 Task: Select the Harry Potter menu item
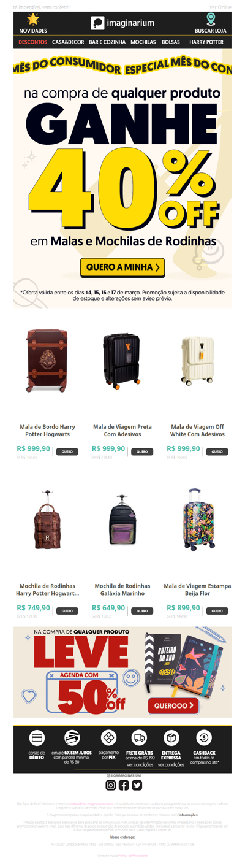click(x=206, y=42)
